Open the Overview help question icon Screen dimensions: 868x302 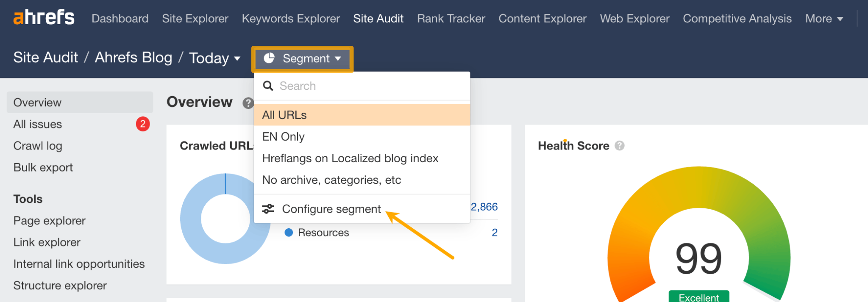[248, 103]
